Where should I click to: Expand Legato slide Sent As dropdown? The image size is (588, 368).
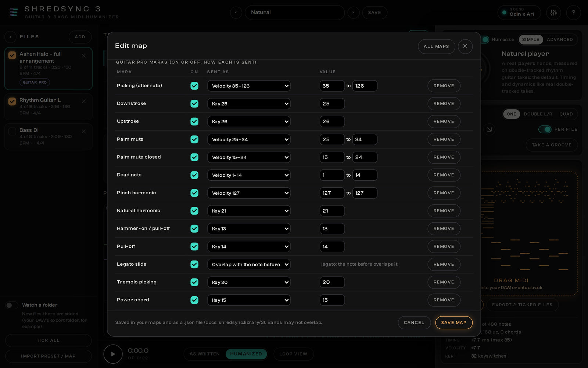(x=249, y=264)
